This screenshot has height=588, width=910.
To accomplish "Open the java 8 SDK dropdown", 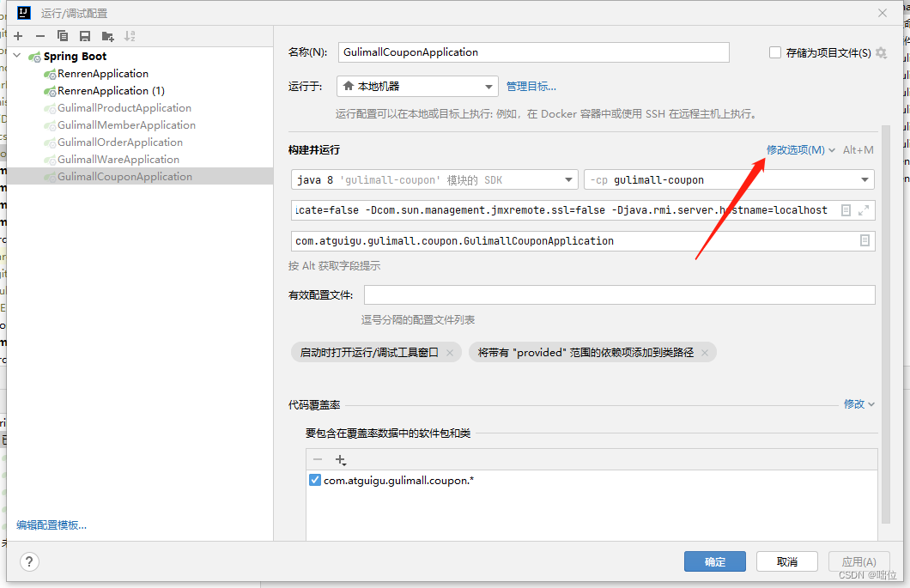I will [569, 179].
